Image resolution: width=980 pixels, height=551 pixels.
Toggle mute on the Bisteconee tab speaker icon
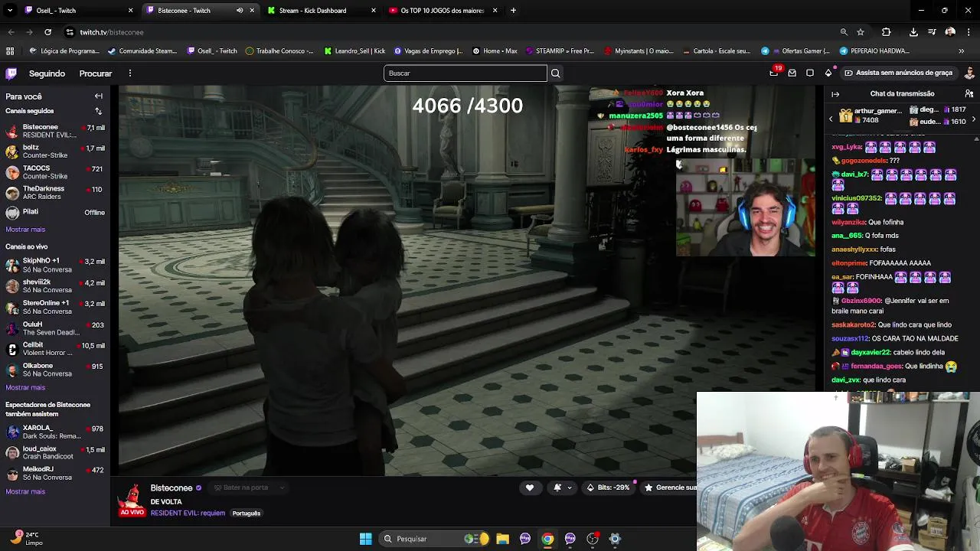point(240,11)
